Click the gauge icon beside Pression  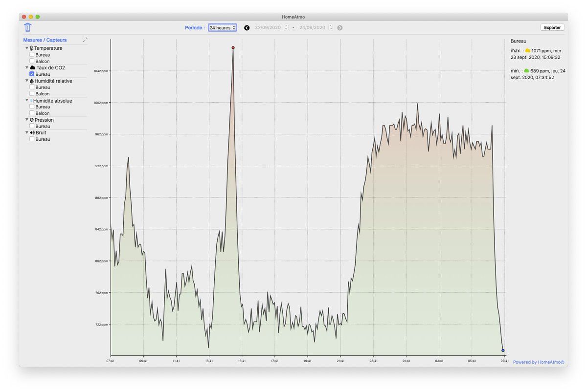point(32,120)
